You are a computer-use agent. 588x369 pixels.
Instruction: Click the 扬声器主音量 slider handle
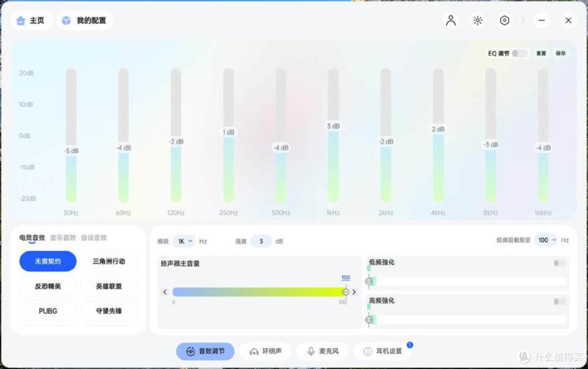[x=346, y=292]
